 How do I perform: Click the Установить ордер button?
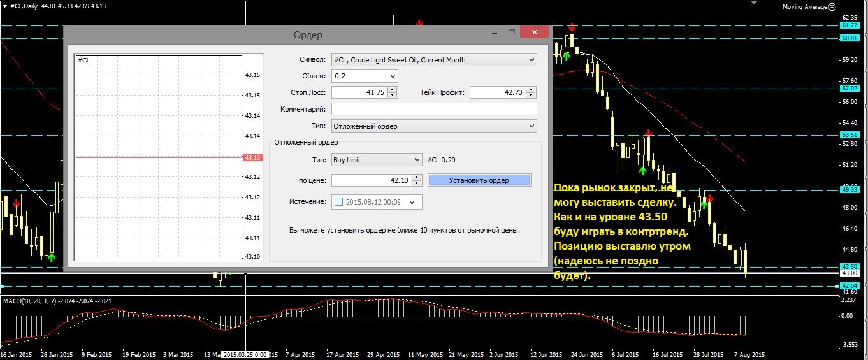479,180
